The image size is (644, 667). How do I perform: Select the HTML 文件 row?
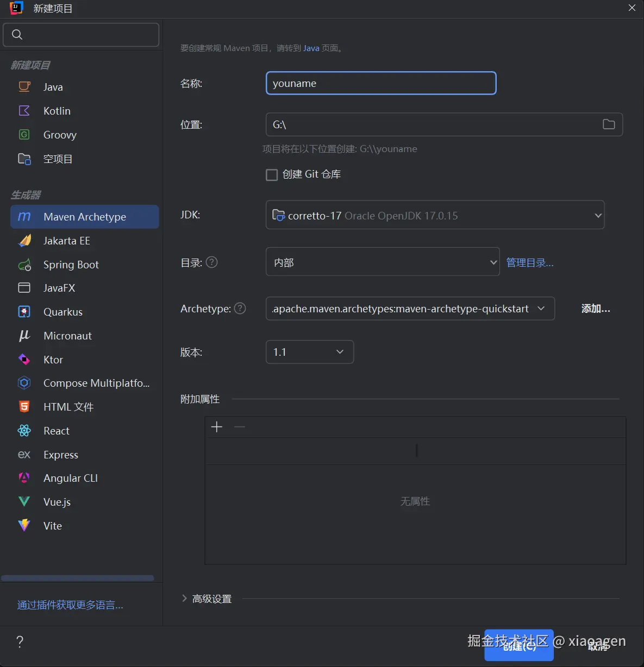[84, 407]
